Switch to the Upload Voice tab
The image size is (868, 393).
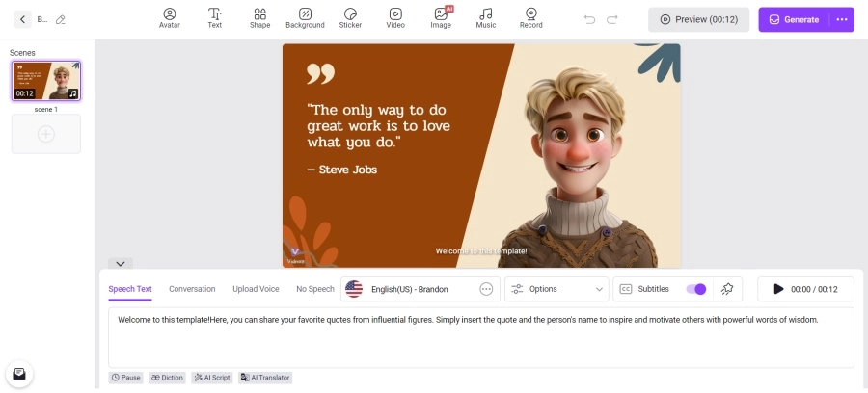coord(256,289)
